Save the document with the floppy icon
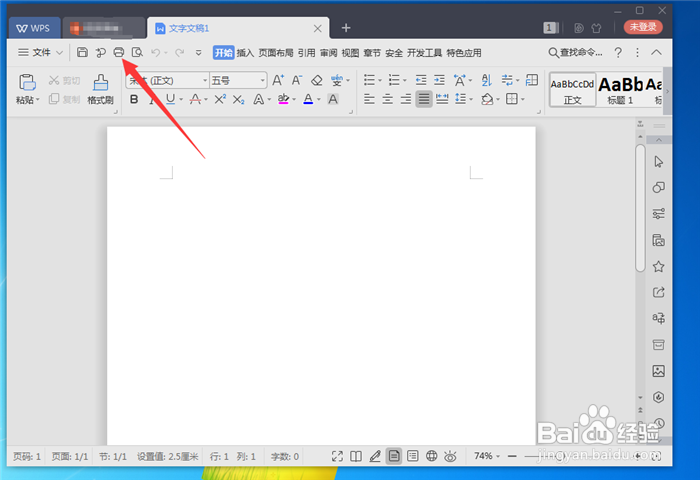This screenshot has width=700, height=480. click(82, 52)
